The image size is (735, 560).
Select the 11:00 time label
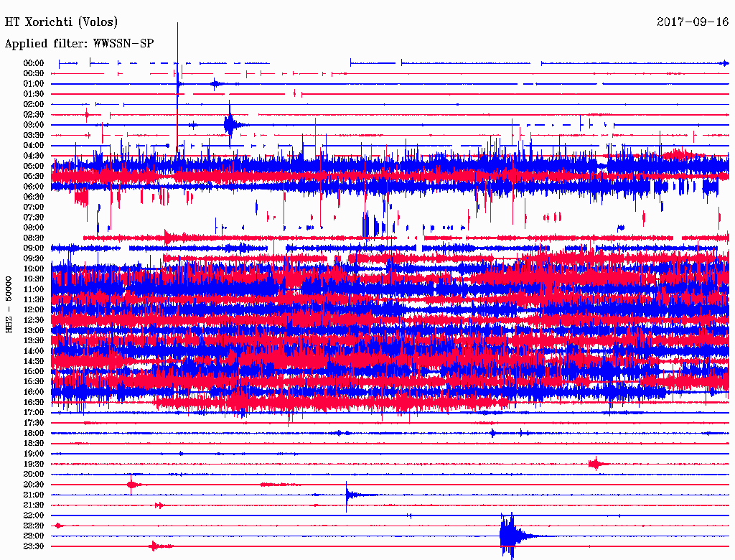pyautogui.click(x=34, y=289)
